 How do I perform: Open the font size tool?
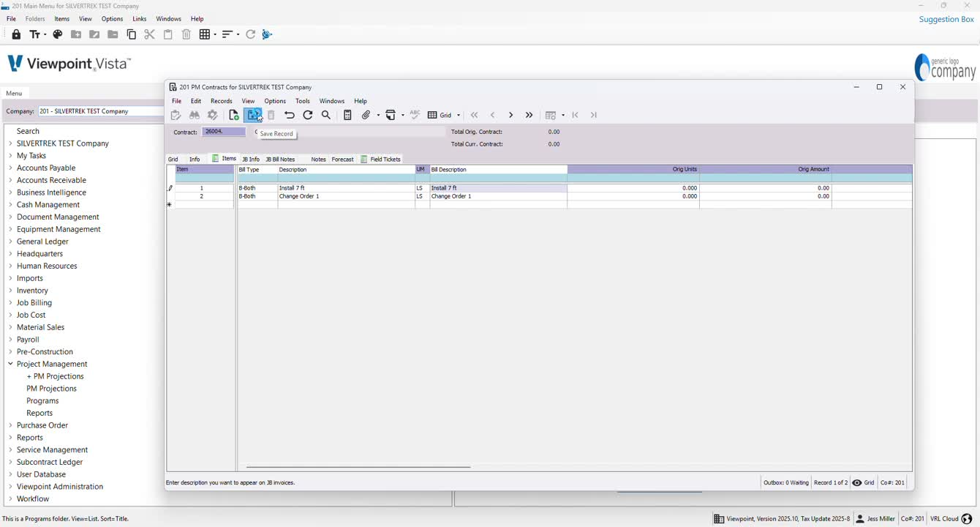tap(37, 34)
